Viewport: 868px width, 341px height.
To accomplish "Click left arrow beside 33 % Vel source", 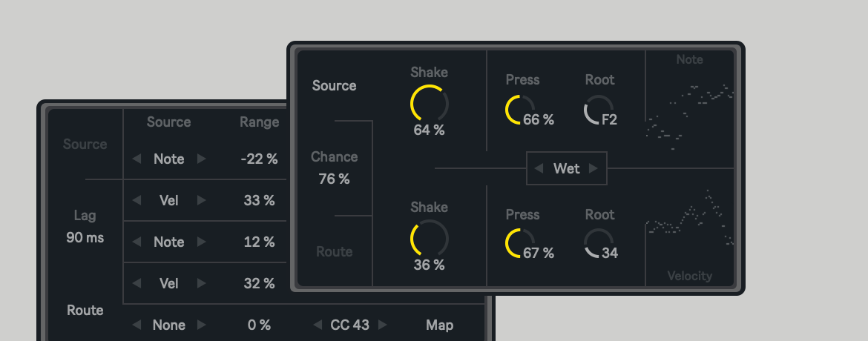I will tap(136, 200).
